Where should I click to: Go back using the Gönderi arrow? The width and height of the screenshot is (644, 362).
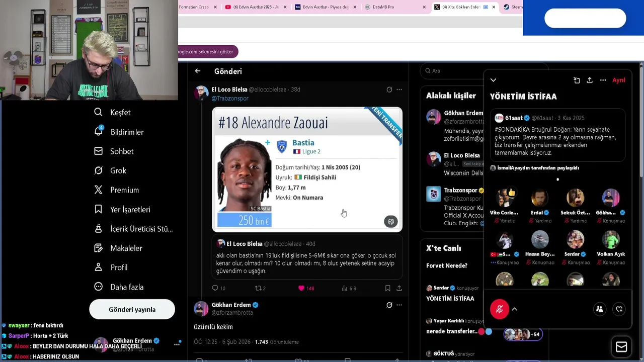click(198, 71)
